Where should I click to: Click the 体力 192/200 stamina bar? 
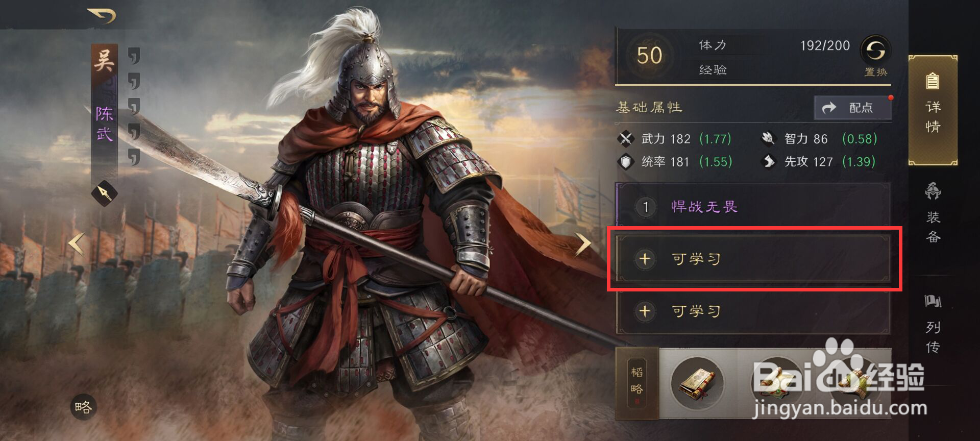pos(774,45)
